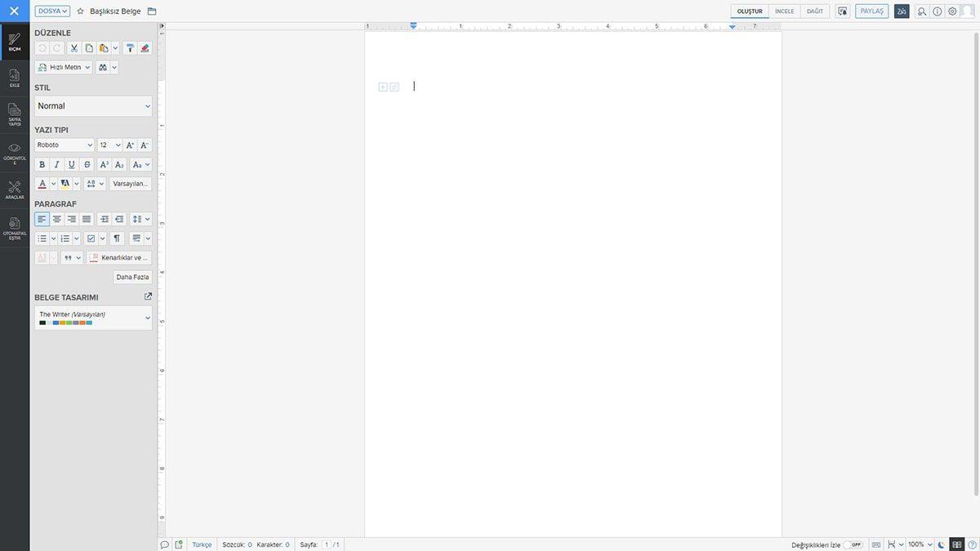Screen dimensions: 980x551
Task: Click the PAYLAŞ button
Action: click(x=872, y=10)
